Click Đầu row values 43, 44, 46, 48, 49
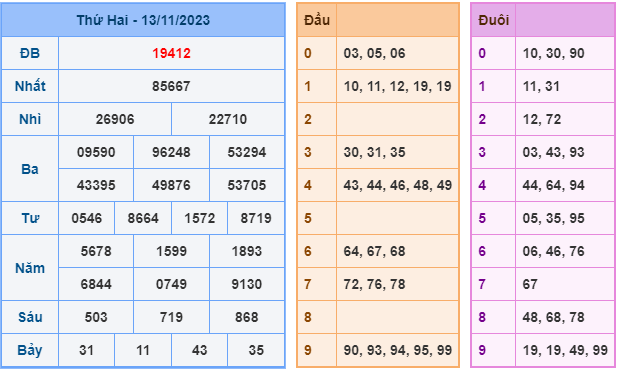The width and height of the screenshot is (617, 369). coord(397,185)
